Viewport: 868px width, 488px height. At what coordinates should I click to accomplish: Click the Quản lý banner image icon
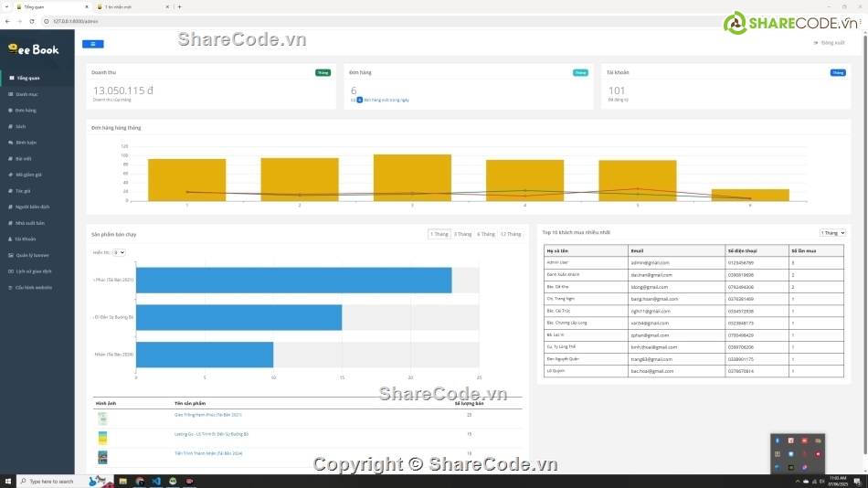coord(11,255)
